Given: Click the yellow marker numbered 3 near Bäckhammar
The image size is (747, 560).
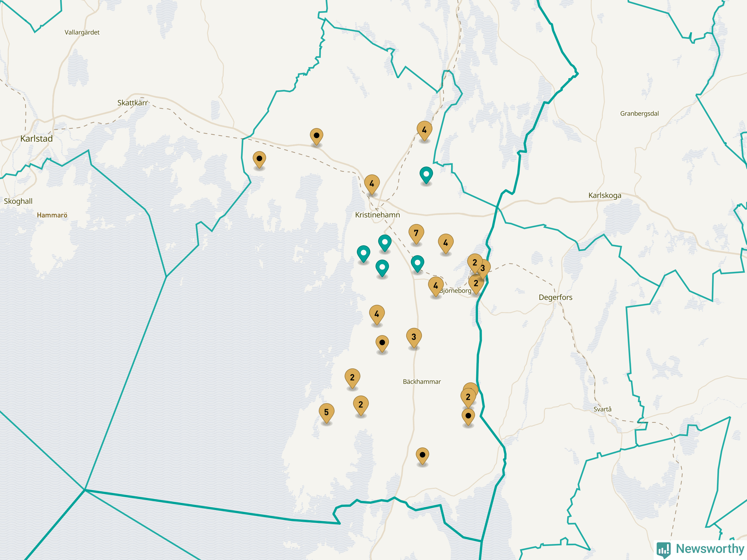Looking at the screenshot, I should pos(414,337).
